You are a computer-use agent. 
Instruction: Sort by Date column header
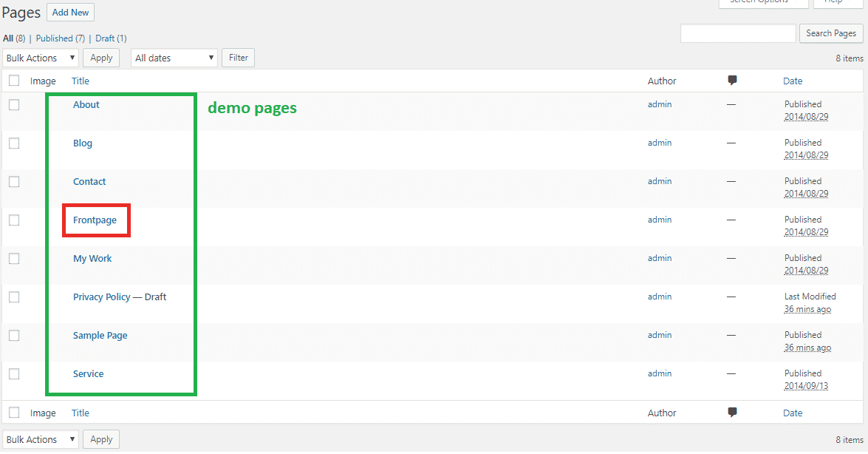pyautogui.click(x=793, y=81)
